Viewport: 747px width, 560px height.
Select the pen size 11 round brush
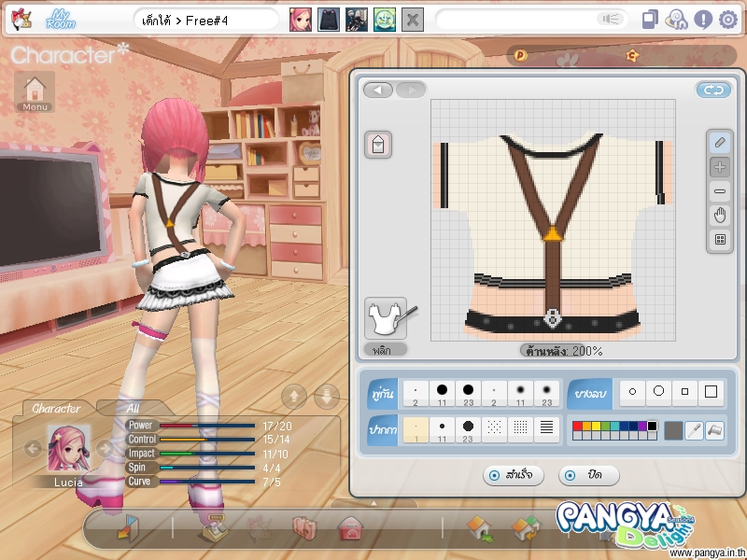(x=442, y=430)
